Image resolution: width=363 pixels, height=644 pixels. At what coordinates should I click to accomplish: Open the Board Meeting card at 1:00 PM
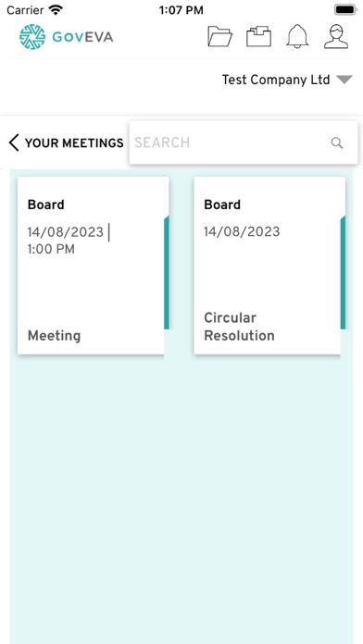[94, 266]
